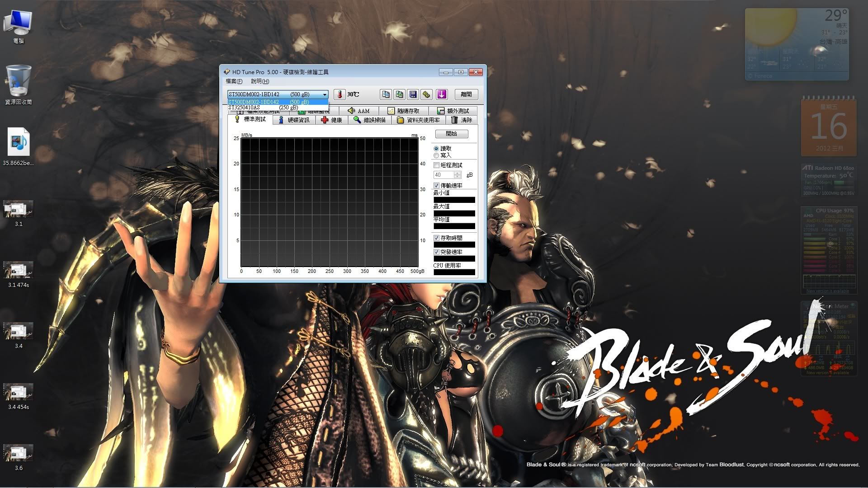Toggle the 存取時間 access time checkbox
This screenshot has height=488, width=868.
click(437, 238)
